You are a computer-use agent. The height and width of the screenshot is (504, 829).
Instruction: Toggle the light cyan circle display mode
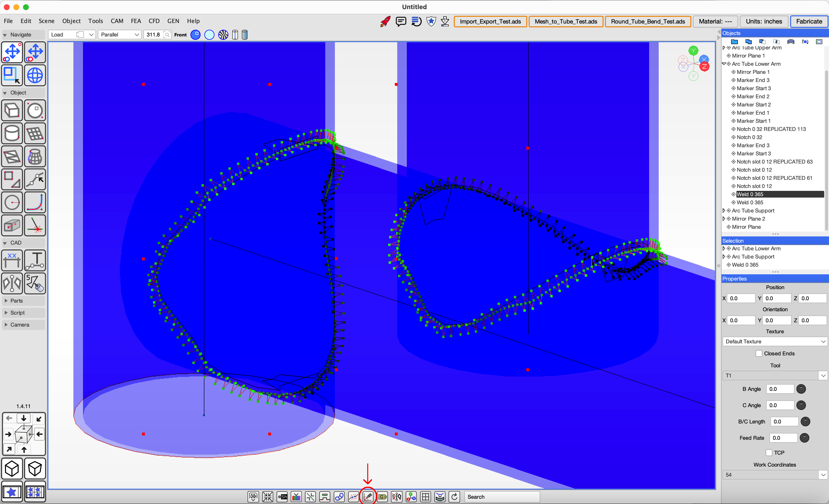(x=209, y=35)
